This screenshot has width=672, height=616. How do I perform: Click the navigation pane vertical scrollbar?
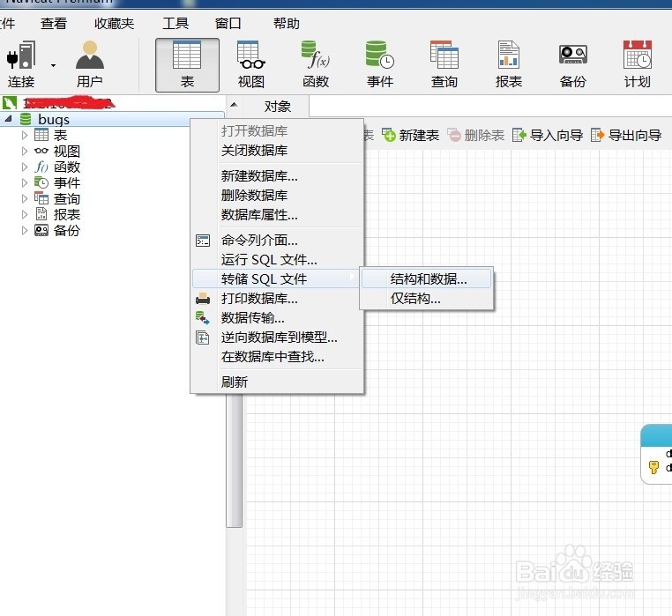tap(234, 461)
